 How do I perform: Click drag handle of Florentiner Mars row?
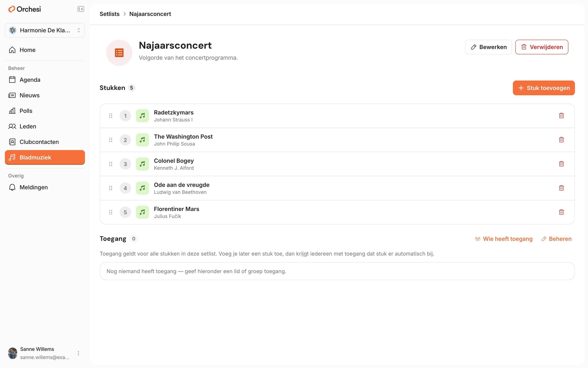click(x=110, y=212)
